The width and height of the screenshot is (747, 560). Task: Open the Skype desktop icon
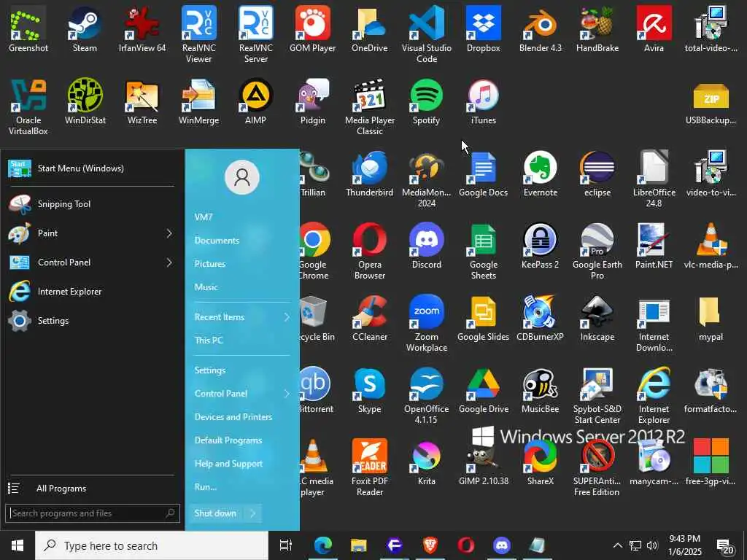[x=370, y=390]
